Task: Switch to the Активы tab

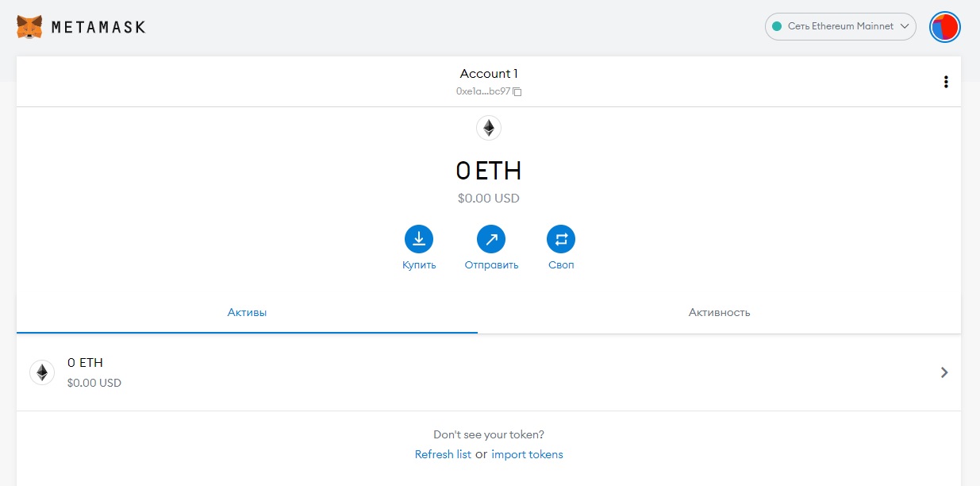Action: tap(247, 313)
